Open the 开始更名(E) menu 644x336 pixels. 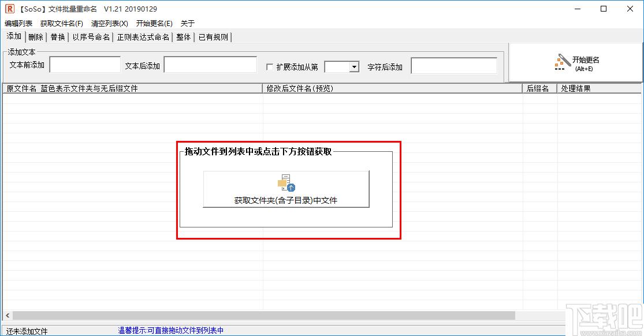(x=154, y=24)
